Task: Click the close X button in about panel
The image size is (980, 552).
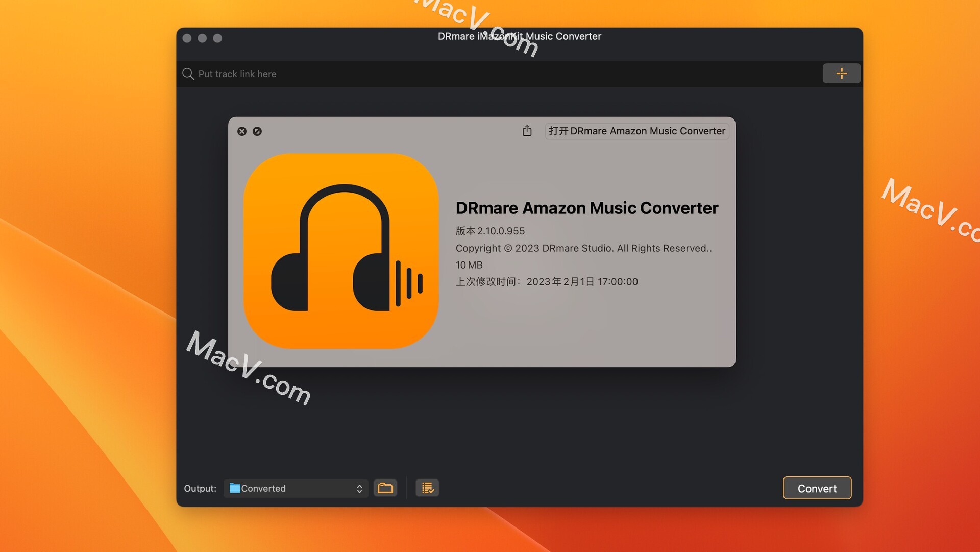Action: click(241, 130)
